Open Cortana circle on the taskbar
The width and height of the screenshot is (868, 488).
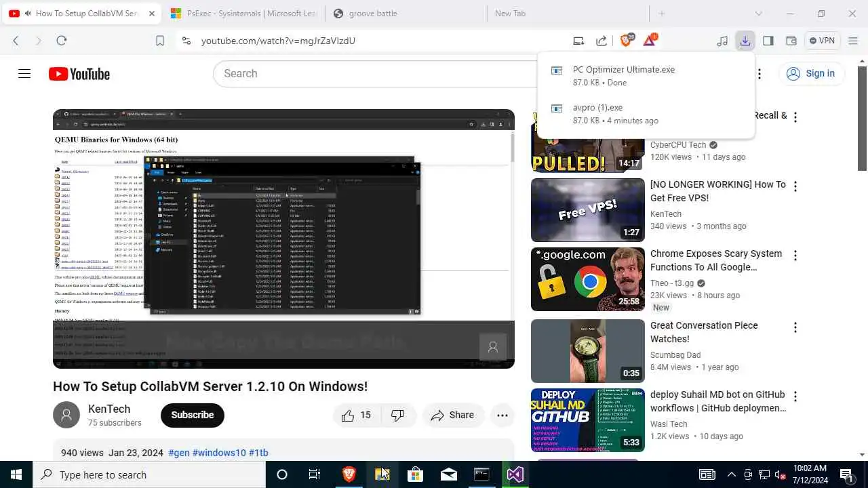282,474
